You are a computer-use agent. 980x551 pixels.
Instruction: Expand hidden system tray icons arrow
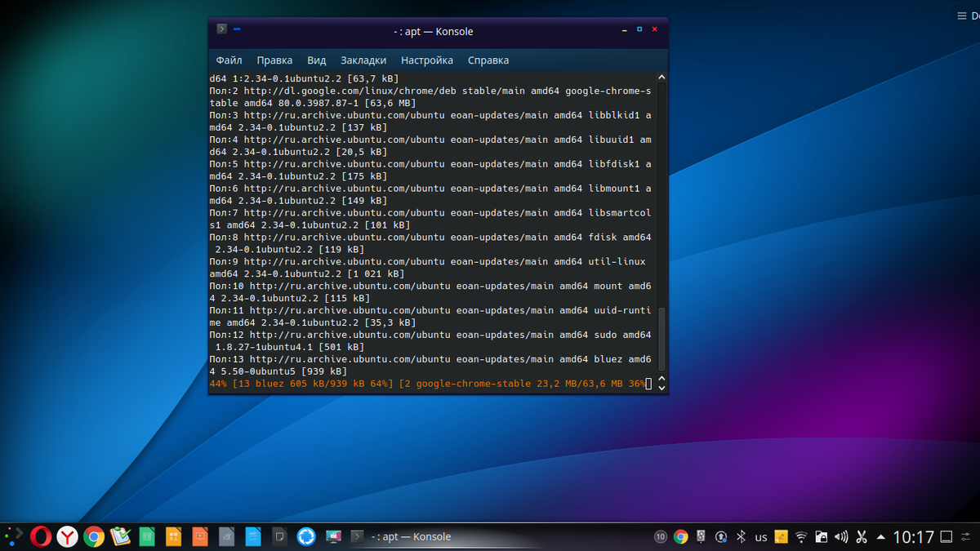tap(880, 537)
